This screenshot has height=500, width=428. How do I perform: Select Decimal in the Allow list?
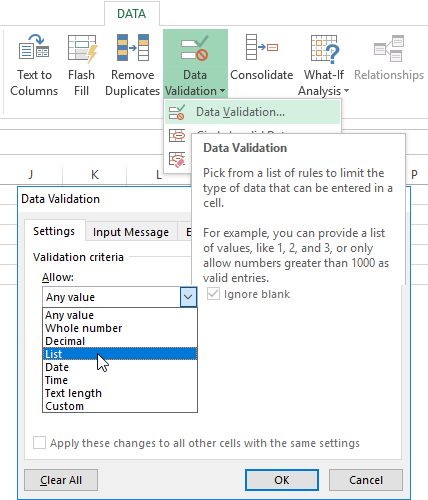[x=120, y=341]
